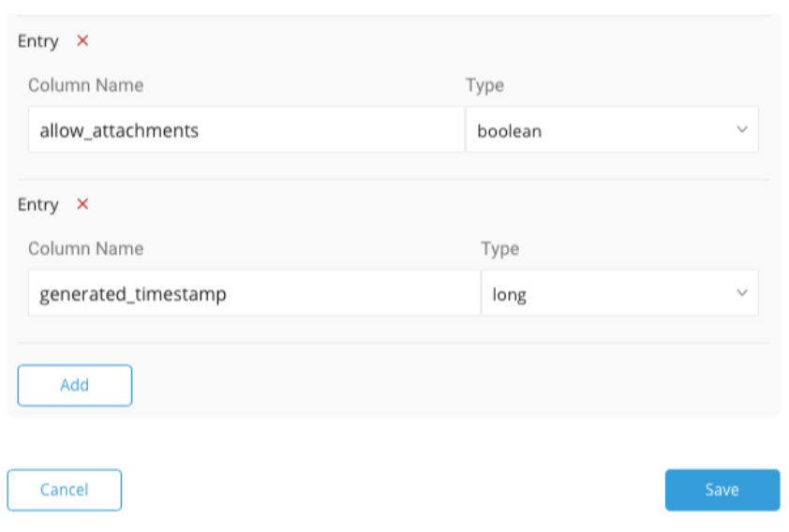Click the chevron arrow on boolean dropdown
The height and width of the screenshot is (532, 789).
click(x=742, y=130)
